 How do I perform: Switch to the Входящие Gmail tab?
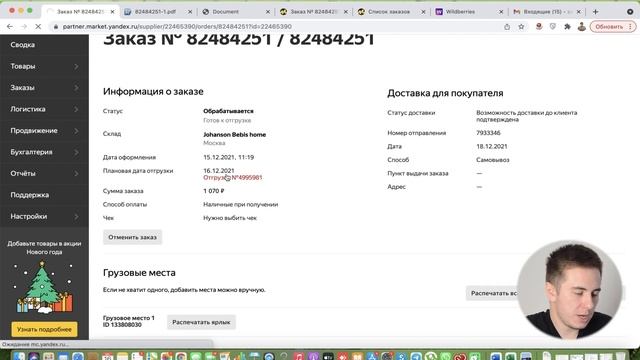click(547, 11)
